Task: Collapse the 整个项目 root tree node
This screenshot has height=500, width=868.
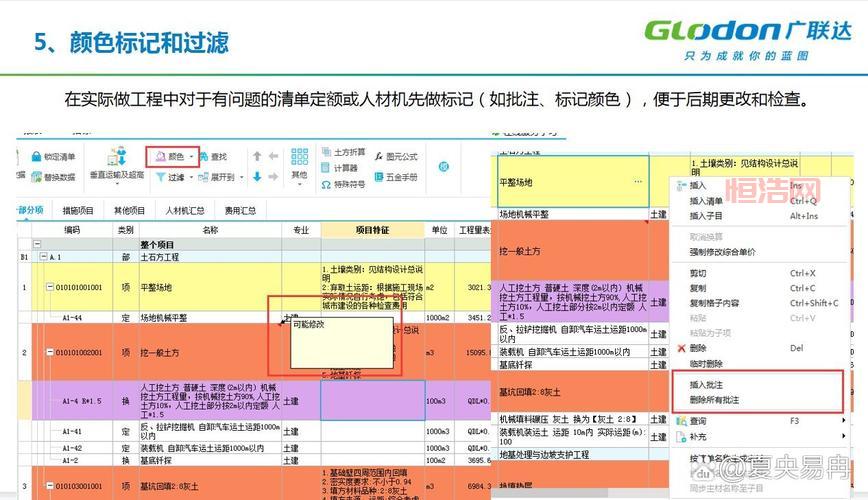Action: click(x=37, y=244)
